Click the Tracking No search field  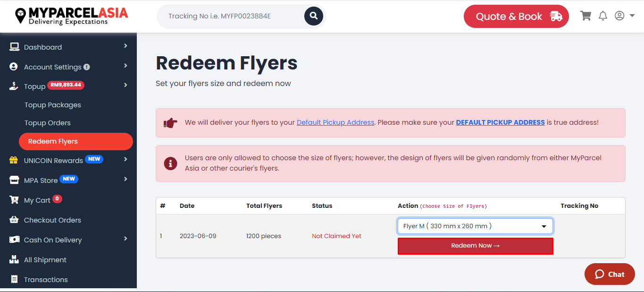[231, 16]
